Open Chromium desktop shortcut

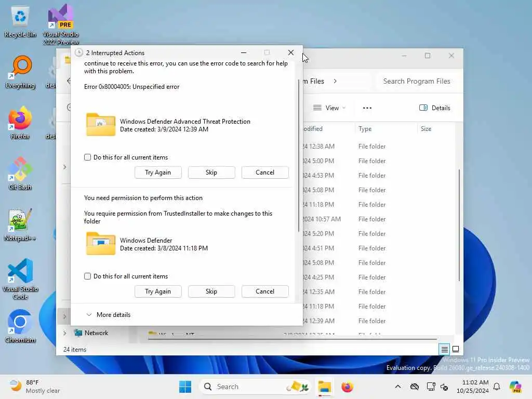point(20,326)
